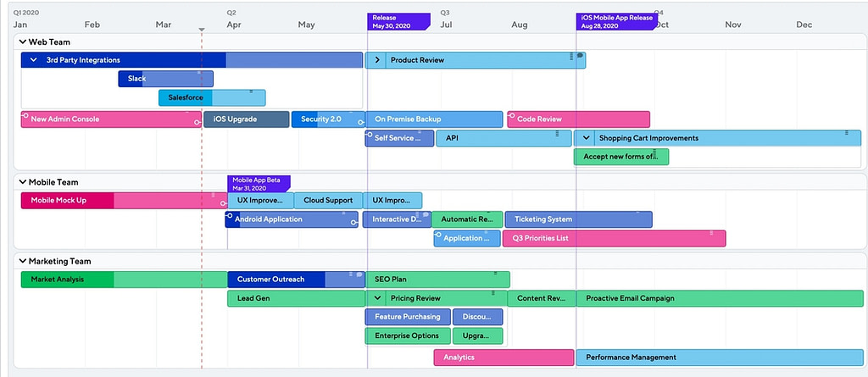
Task: Select the iOS Mobile App Release milestone
Action: [x=616, y=21]
